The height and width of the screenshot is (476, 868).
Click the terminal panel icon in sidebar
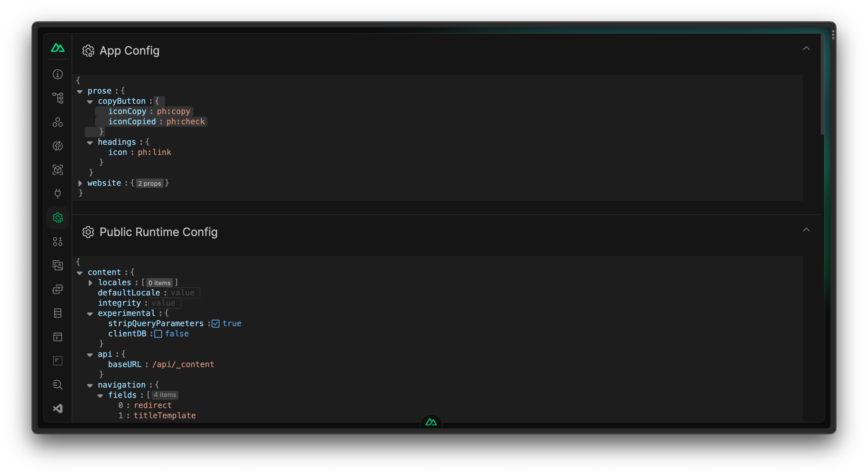(x=58, y=337)
